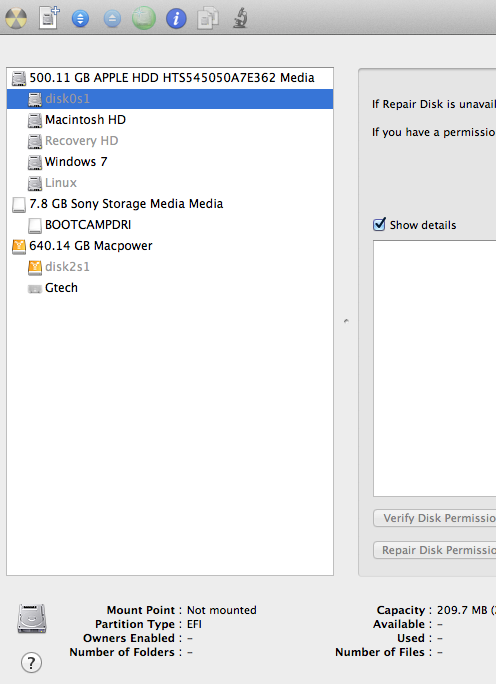Click the small drive icon beside Gtech
Screen dimensions: 496x684
(x=35, y=289)
